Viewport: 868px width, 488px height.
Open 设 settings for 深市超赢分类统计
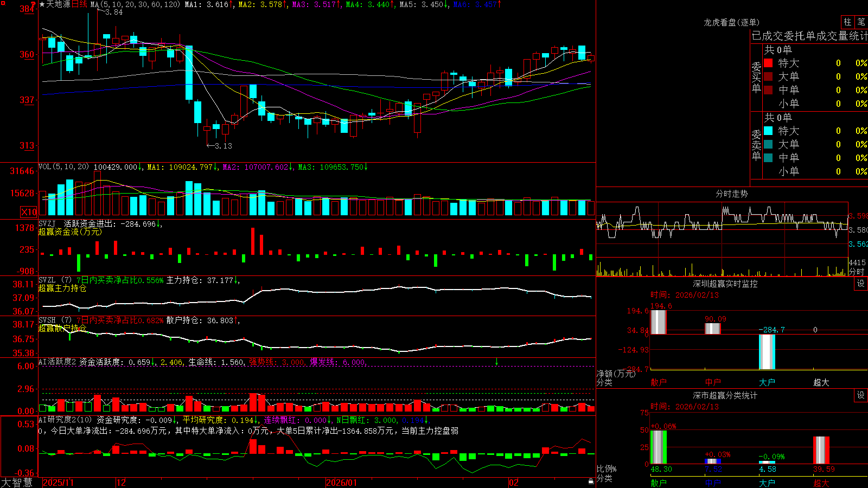[861, 395]
